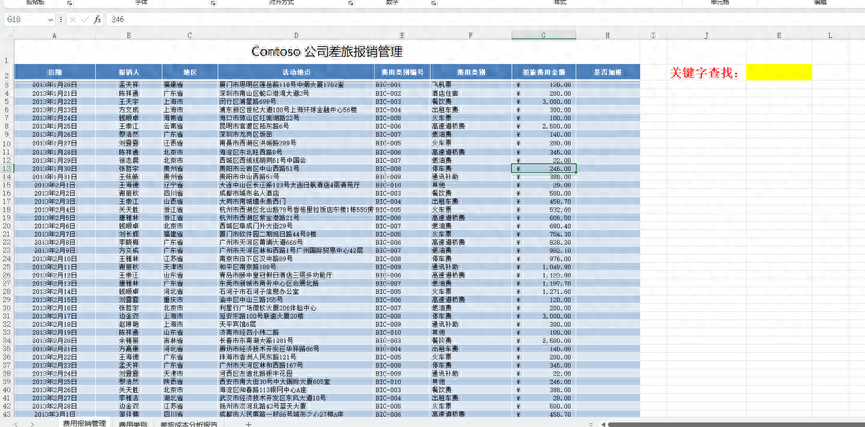Click the selected cell containing 246.00 in row 13
The width and height of the screenshot is (865, 427).
(x=544, y=168)
